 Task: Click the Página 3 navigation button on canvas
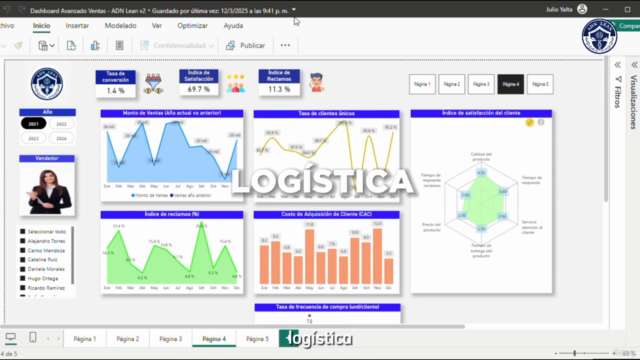coord(481,84)
